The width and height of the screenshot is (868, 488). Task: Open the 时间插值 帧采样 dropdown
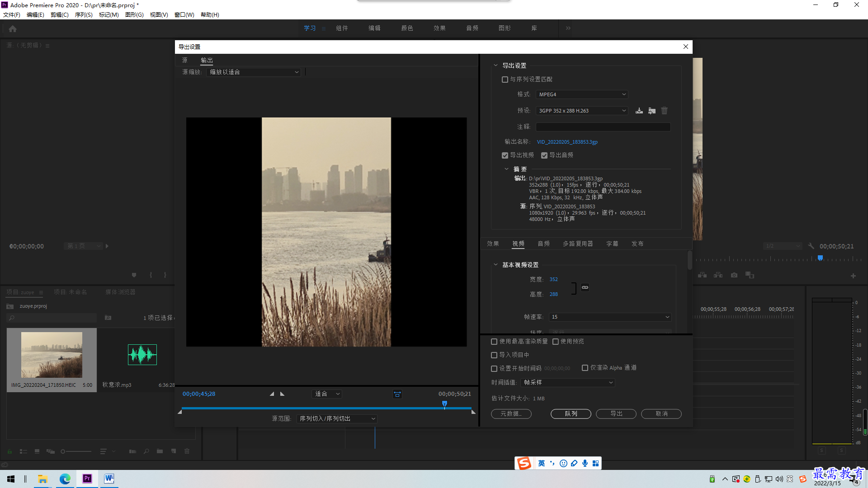(x=568, y=383)
